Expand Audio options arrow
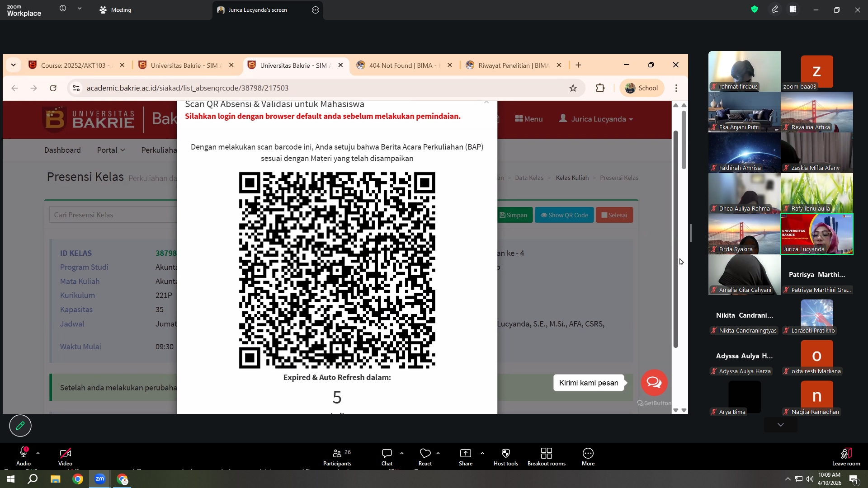This screenshot has width=868, height=488. point(38,453)
